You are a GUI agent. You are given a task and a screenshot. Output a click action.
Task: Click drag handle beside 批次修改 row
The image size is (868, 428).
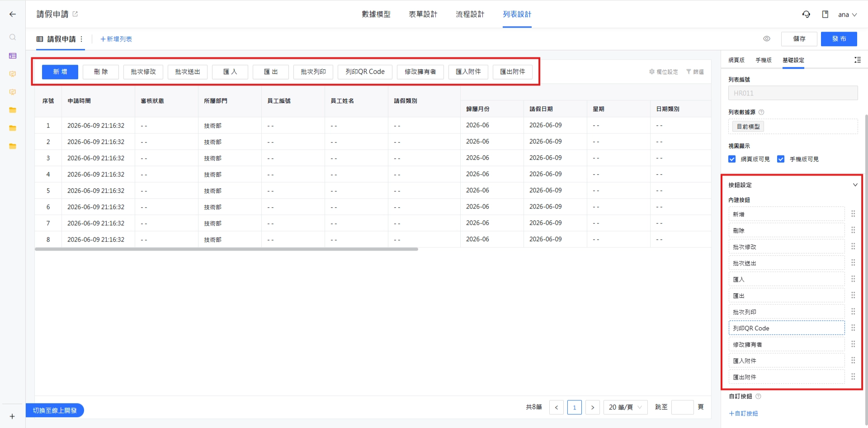click(853, 246)
